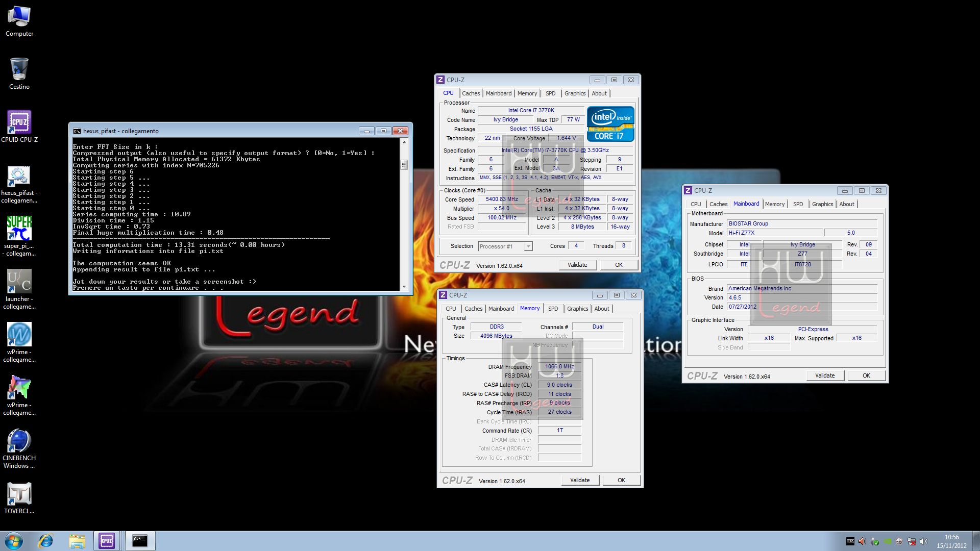This screenshot has height=551, width=980.
Task: Click the BIOS Date field 07/27/2012
Action: (802, 307)
